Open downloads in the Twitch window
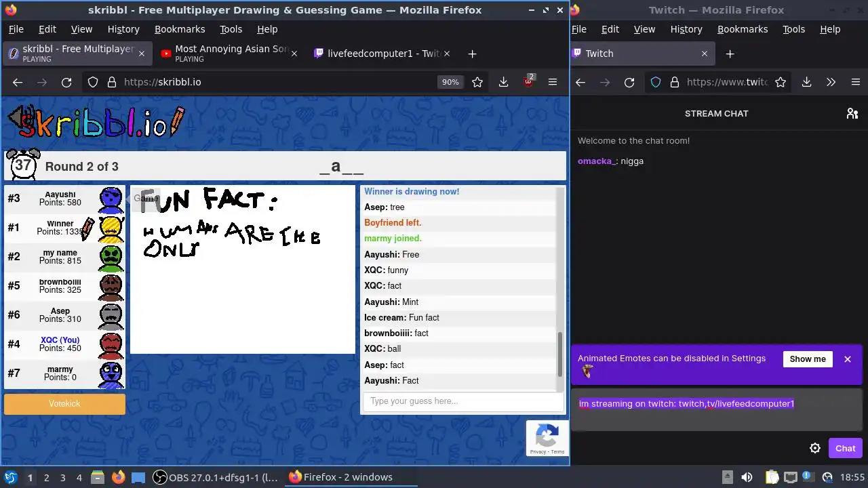The image size is (868, 488). coord(806,82)
